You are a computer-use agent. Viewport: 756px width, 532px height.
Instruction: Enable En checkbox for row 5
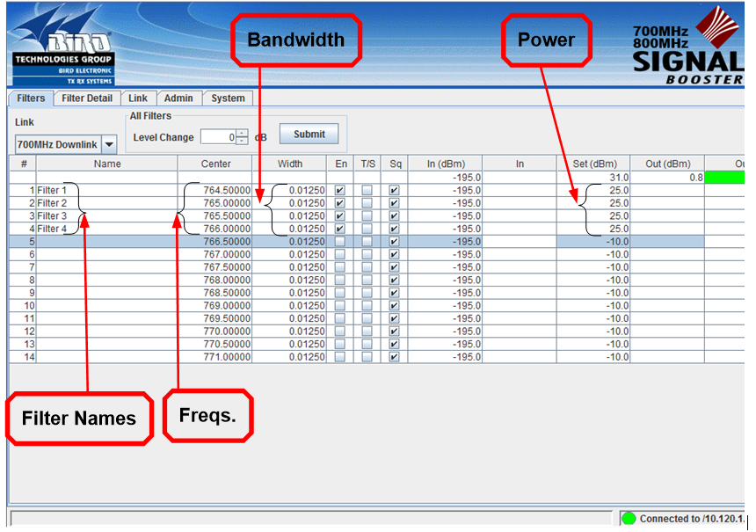[340, 241]
